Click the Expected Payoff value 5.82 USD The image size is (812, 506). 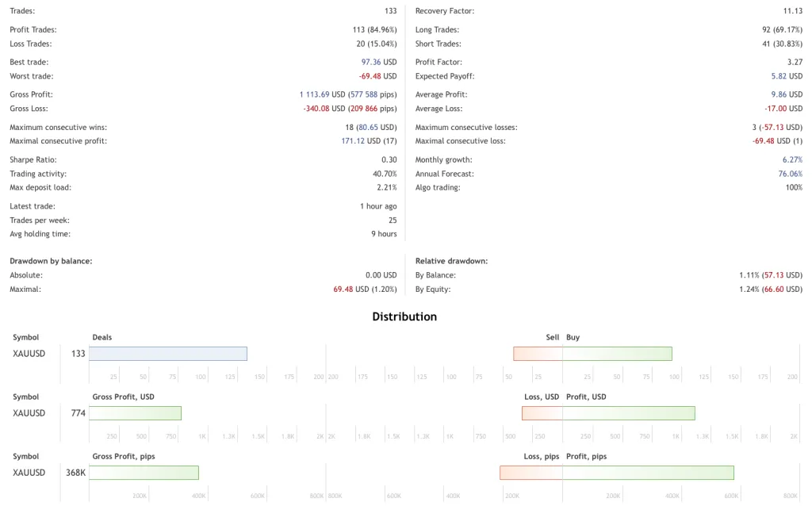pyautogui.click(x=787, y=76)
